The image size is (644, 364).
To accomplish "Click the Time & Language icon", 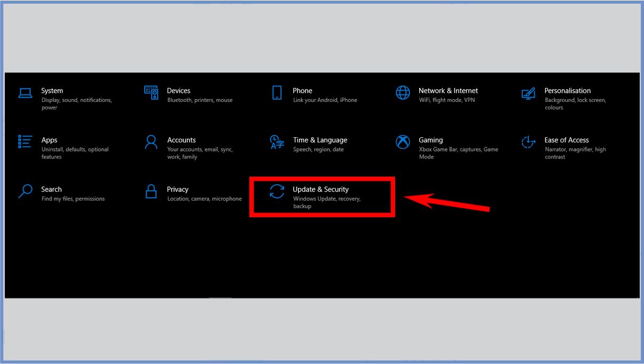I will point(277,142).
